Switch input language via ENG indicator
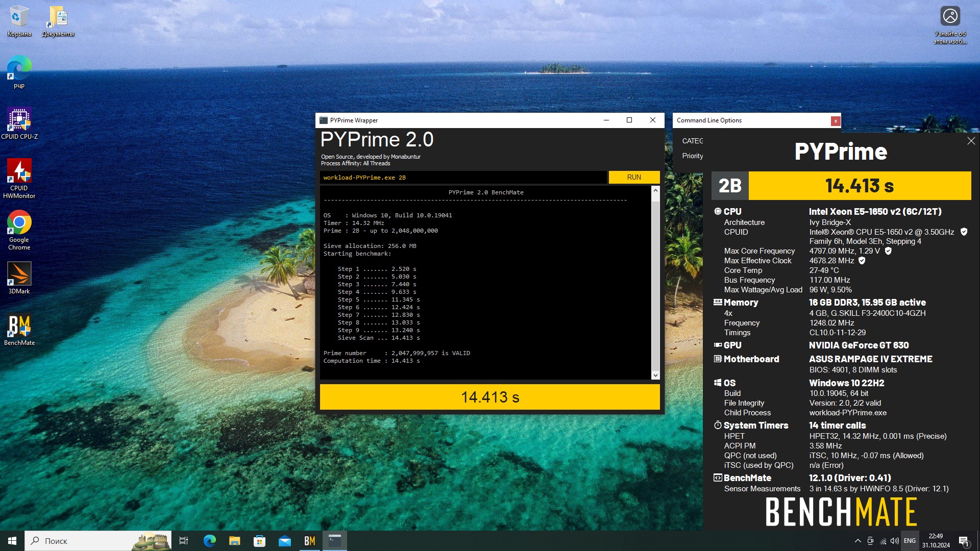The width and height of the screenshot is (980, 551). point(910,541)
